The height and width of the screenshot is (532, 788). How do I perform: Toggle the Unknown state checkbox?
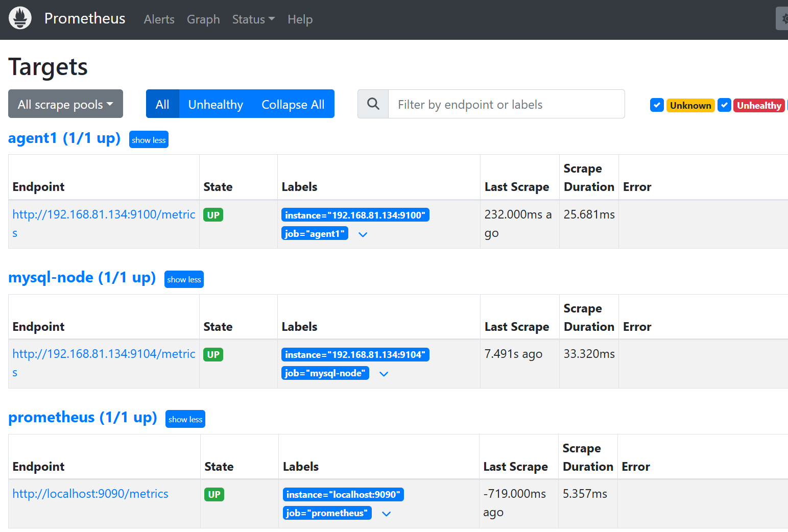pos(657,105)
